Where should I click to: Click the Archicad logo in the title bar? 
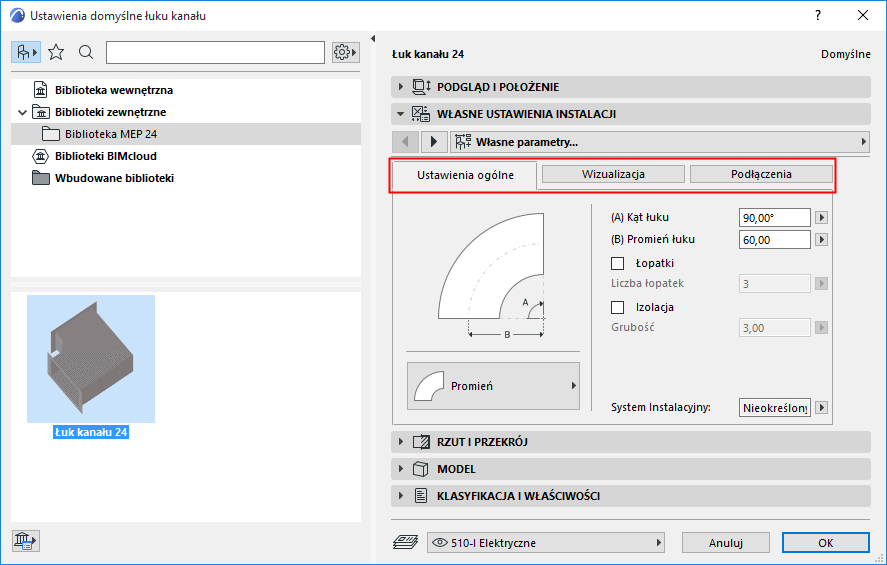click(18, 15)
